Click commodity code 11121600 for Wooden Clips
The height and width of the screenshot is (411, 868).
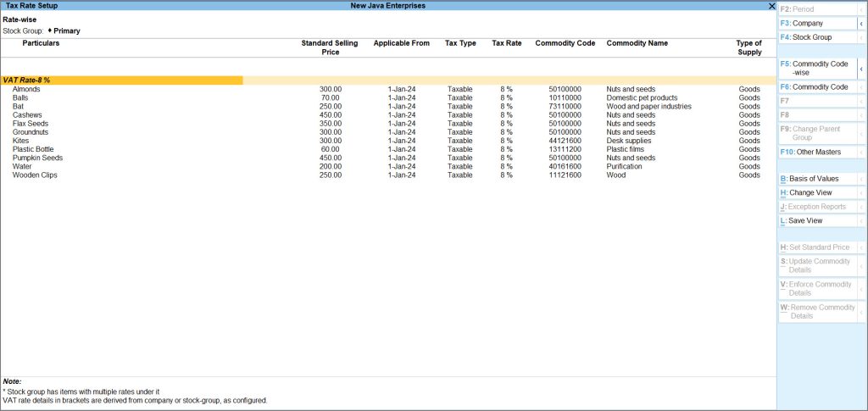[565, 175]
